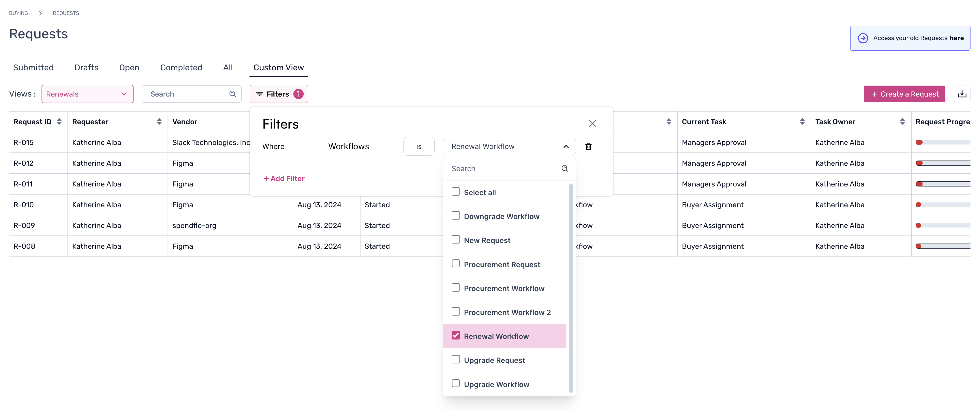Open the Views dropdown showing Renewals

click(87, 94)
